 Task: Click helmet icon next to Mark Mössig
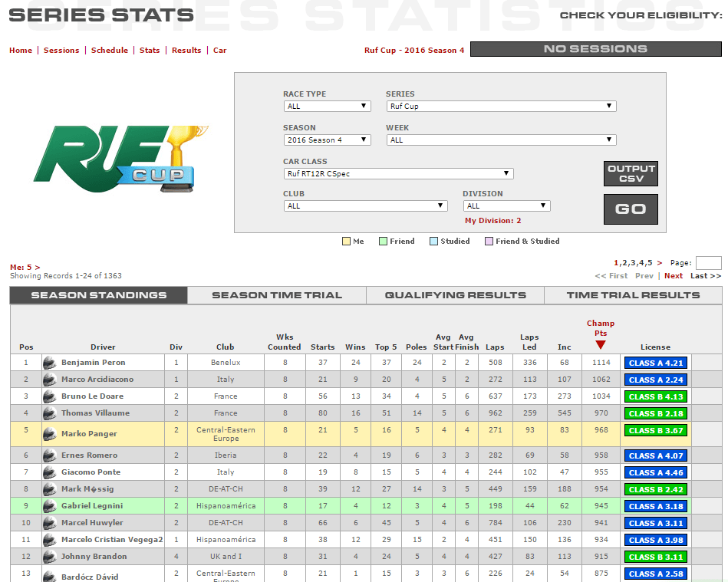(x=49, y=489)
